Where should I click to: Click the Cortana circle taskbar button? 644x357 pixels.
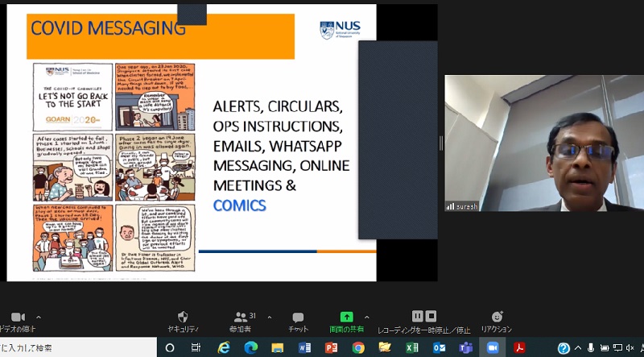(x=170, y=347)
